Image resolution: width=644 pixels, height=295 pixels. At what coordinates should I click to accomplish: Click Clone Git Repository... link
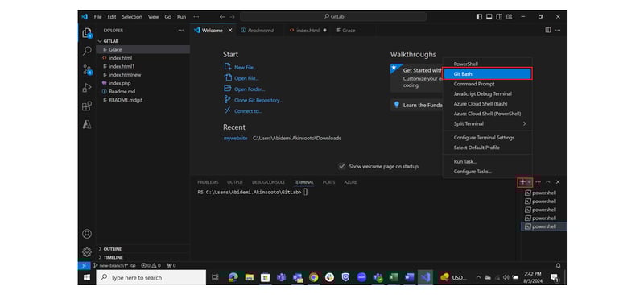pos(258,101)
